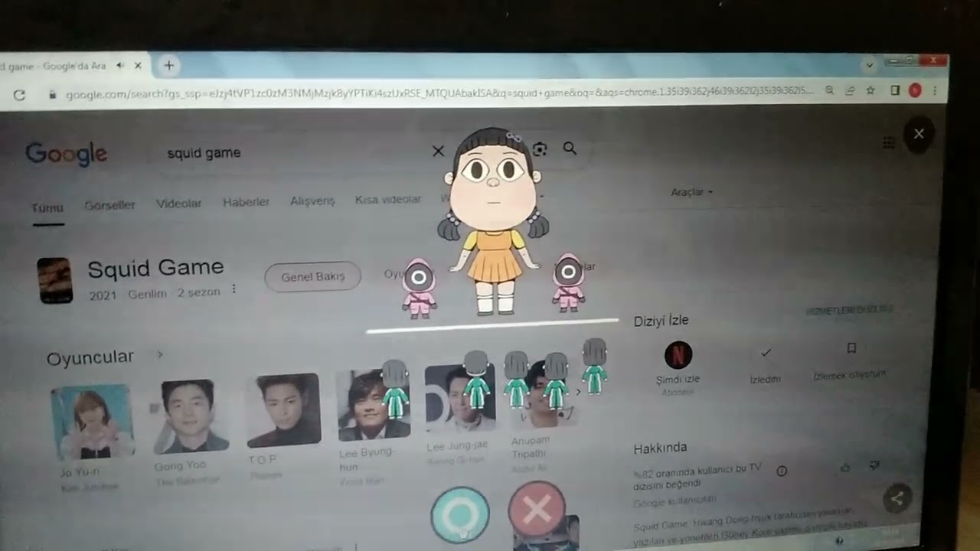Open the side panel icon in toolbar
Image resolution: width=980 pixels, height=551 pixels.
tap(895, 90)
